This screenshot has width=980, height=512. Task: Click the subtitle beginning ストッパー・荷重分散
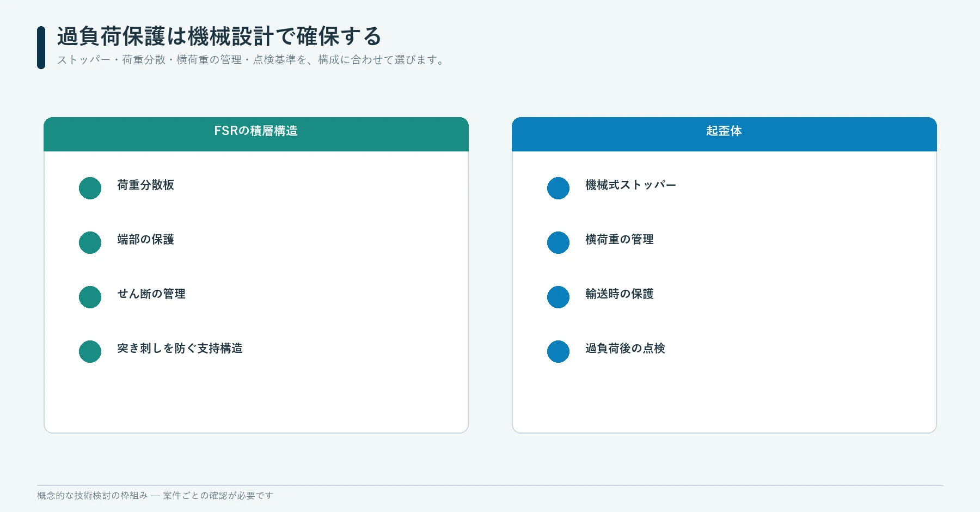tap(252, 60)
